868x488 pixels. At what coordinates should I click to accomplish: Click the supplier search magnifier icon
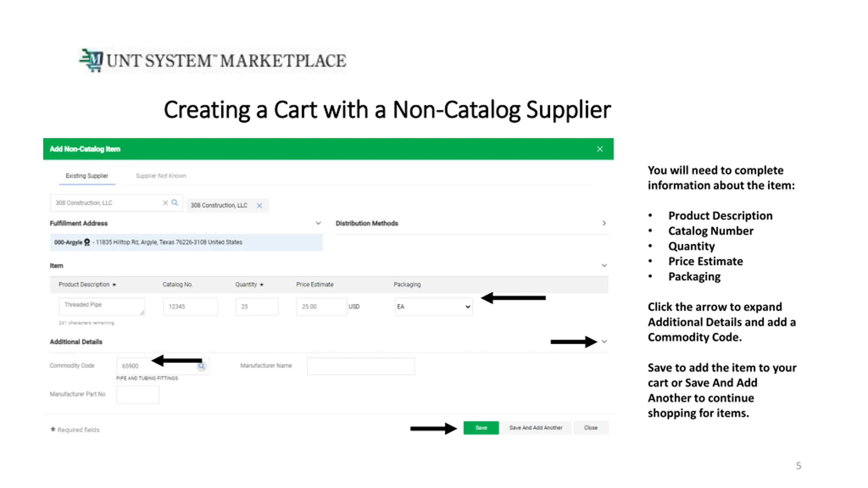[x=175, y=203]
